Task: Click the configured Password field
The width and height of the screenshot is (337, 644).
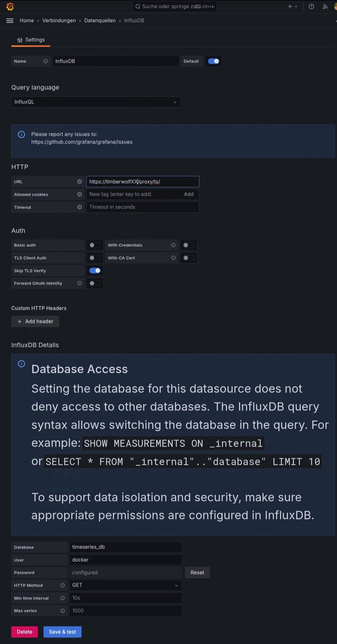Action: click(x=126, y=573)
